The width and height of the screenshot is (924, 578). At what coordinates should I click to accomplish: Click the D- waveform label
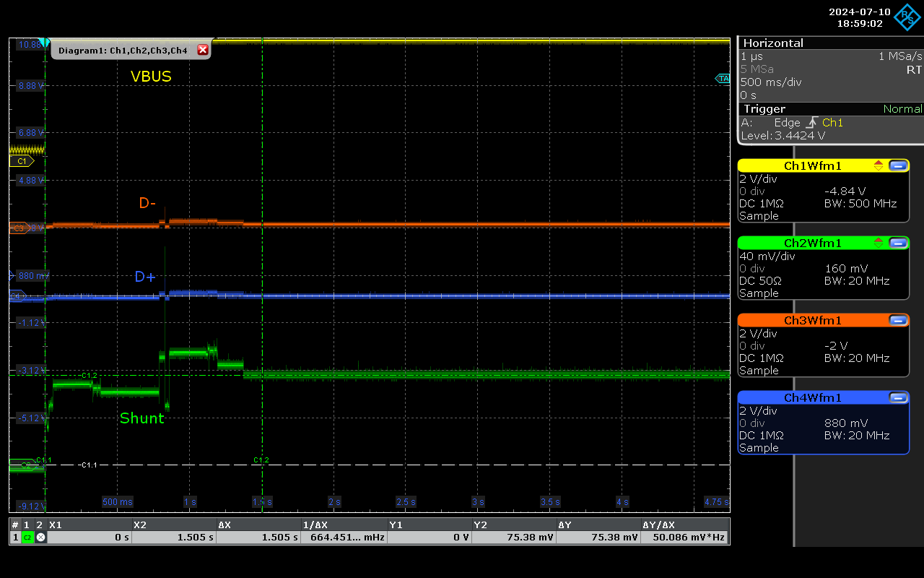(148, 204)
